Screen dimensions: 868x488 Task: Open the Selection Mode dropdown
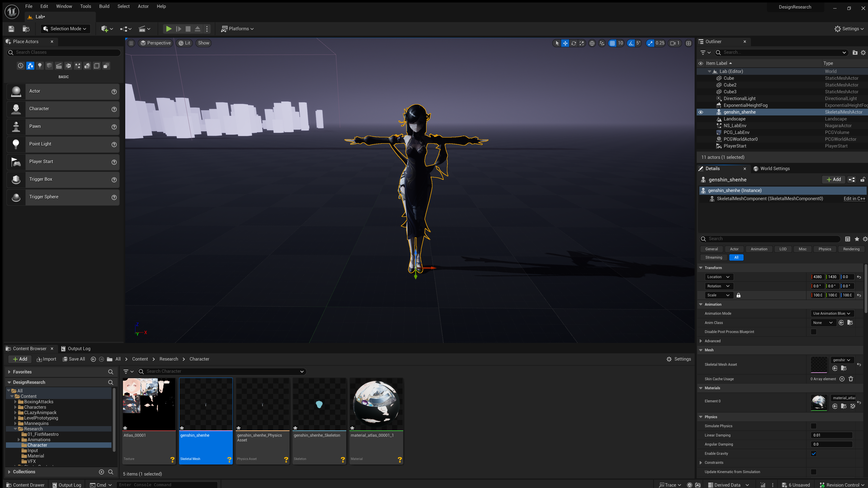pyautogui.click(x=65, y=29)
